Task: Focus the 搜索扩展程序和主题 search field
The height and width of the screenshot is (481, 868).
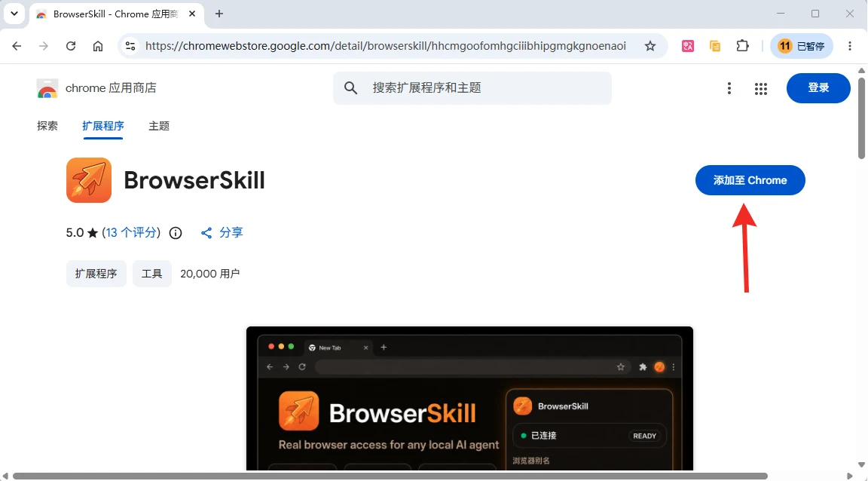Action: (x=472, y=88)
